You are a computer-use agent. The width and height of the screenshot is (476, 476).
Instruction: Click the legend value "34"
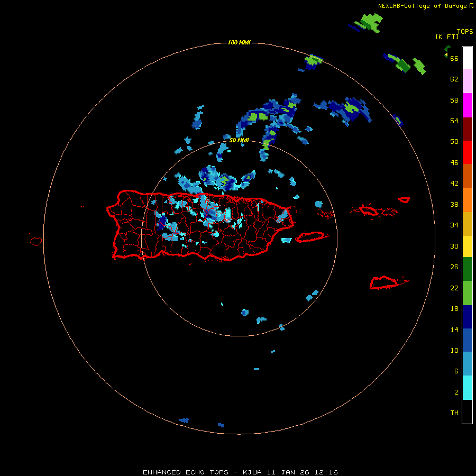(x=454, y=225)
